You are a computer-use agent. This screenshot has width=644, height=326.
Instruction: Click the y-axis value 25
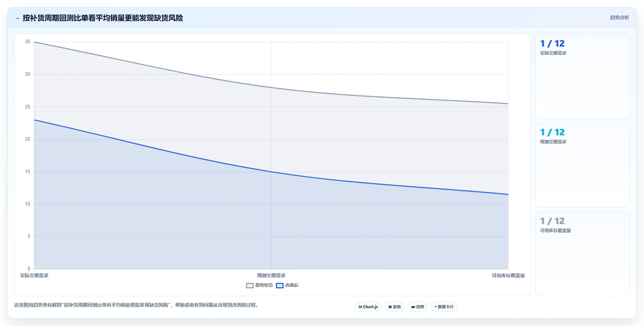tap(28, 107)
